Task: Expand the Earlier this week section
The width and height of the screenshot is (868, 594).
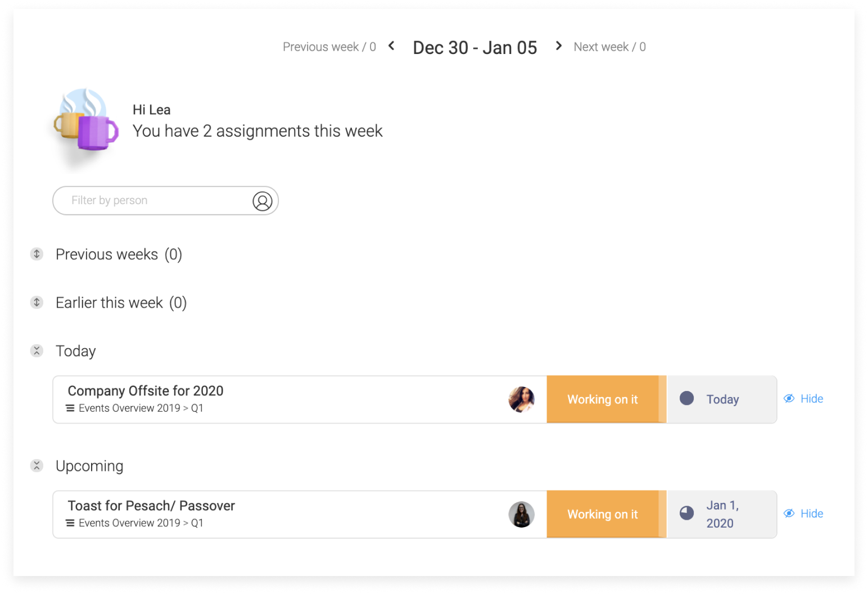Action: click(37, 303)
